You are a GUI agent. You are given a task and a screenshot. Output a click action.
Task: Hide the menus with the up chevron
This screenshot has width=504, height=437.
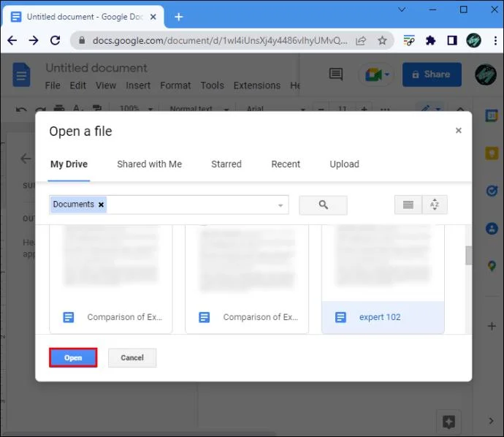pos(460,110)
